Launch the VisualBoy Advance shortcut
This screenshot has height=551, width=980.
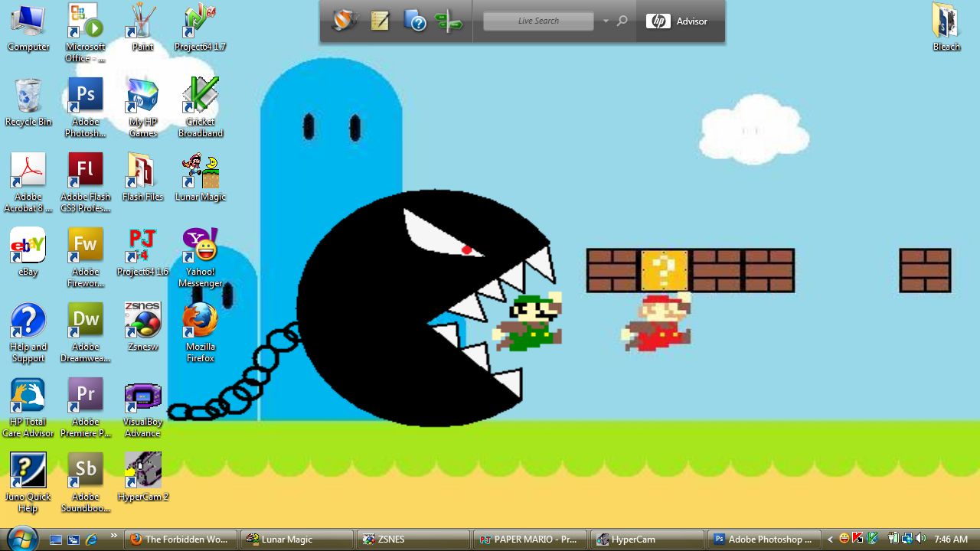[x=142, y=396]
